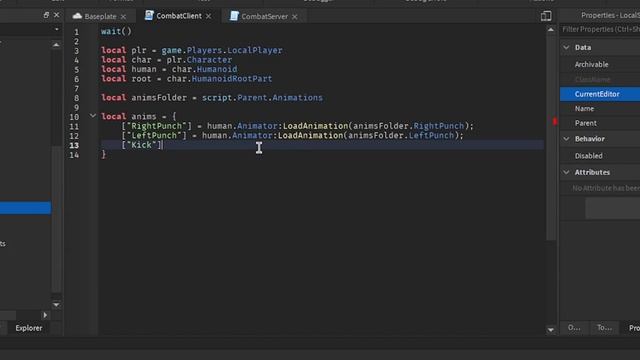This screenshot has height=360, width=640.
Task: Select the ClassName property row
Action: click(x=600, y=79)
